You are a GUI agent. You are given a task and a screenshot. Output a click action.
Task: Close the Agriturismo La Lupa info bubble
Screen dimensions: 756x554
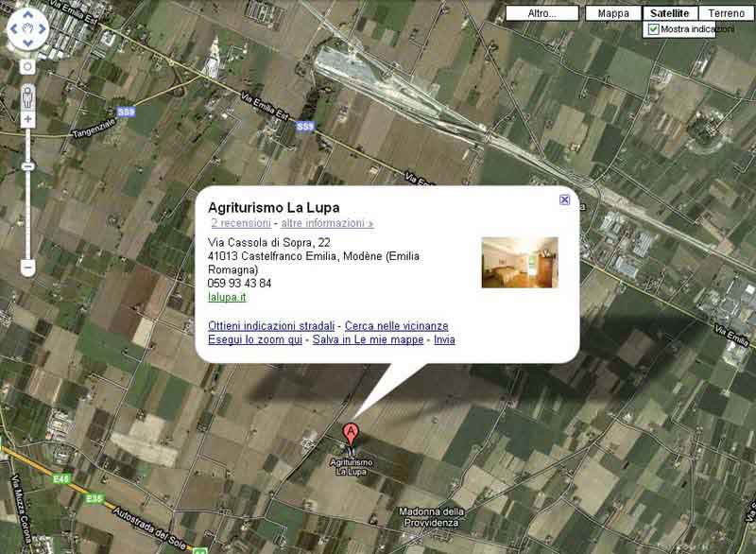564,199
